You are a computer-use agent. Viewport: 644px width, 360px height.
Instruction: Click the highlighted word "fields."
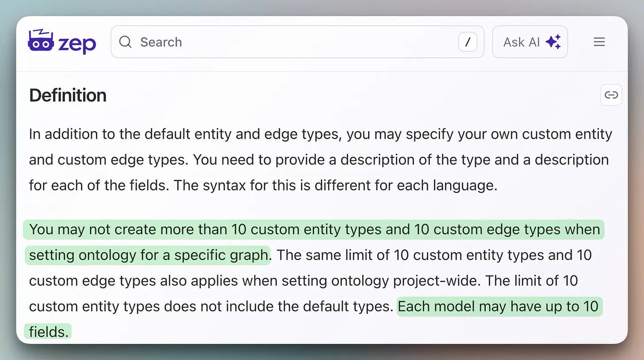click(x=48, y=332)
